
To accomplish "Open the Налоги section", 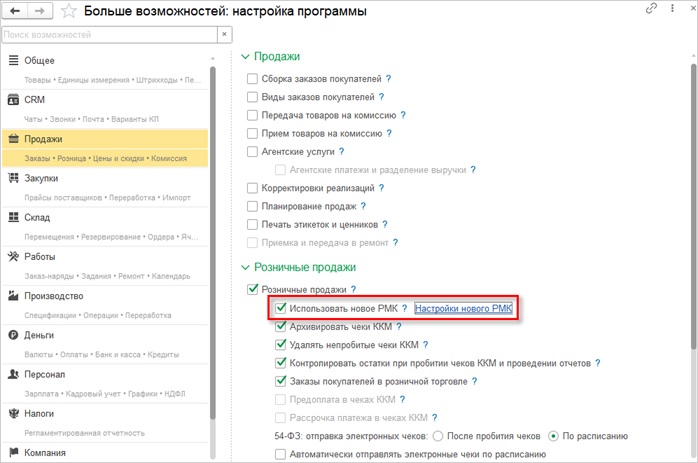I will click(105, 422).
